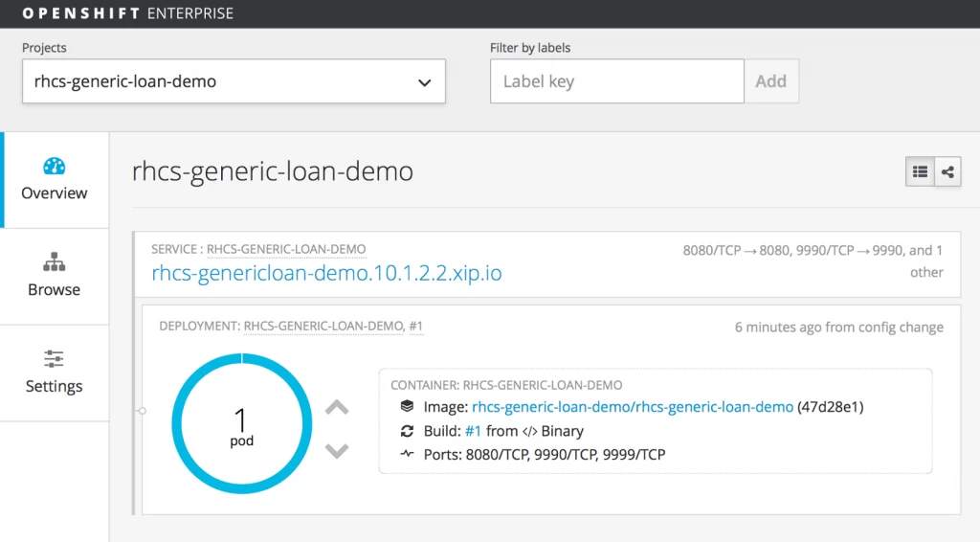Viewport: 980px width, 542px height.
Task: Open the Projects dropdown
Action: [234, 81]
